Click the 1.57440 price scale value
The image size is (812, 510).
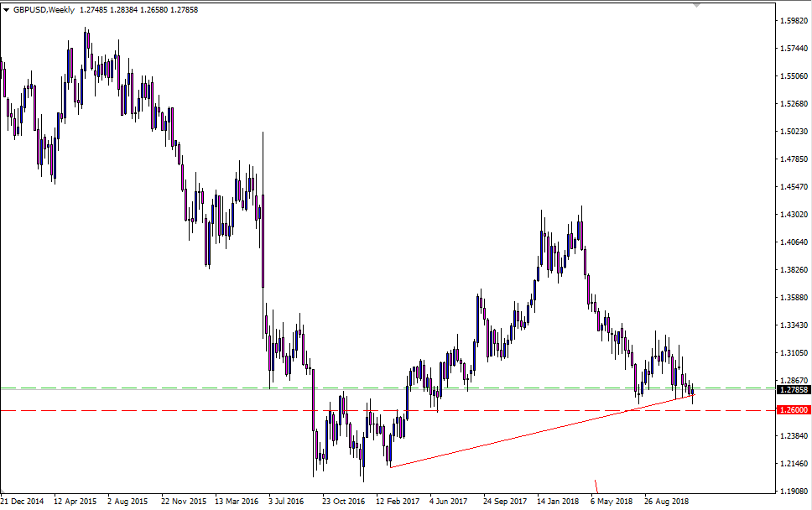coord(794,48)
